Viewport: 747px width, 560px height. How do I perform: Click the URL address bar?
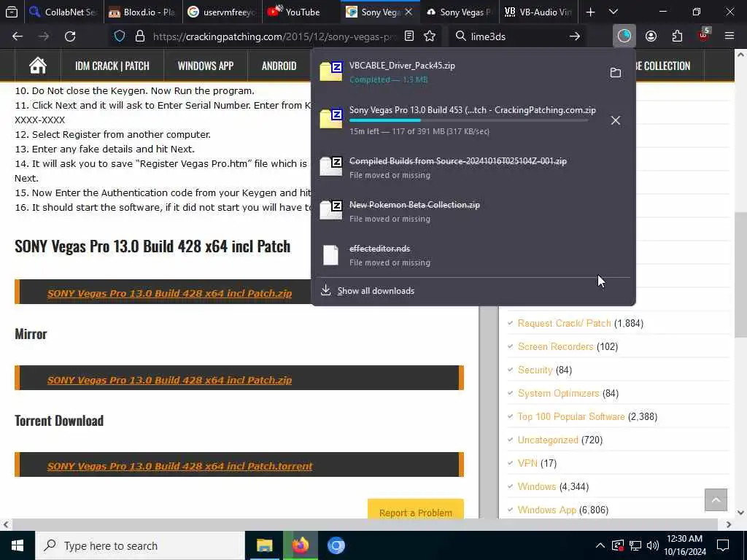tap(274, 36)
